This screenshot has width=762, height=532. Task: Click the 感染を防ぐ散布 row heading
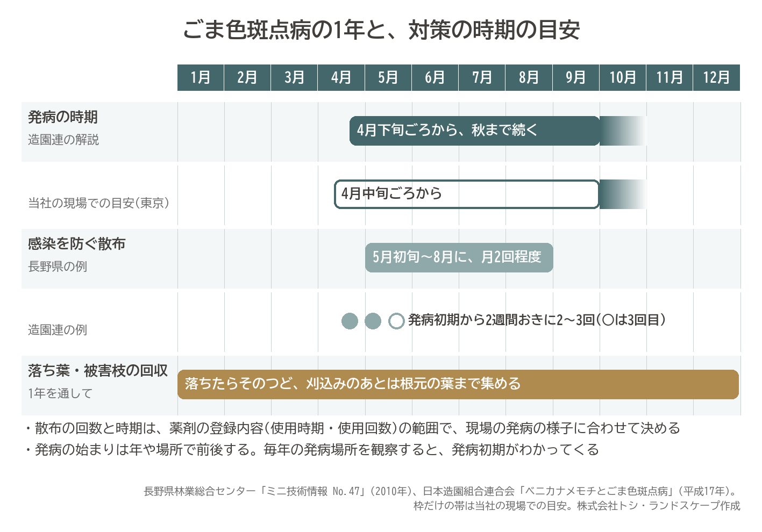77,243
